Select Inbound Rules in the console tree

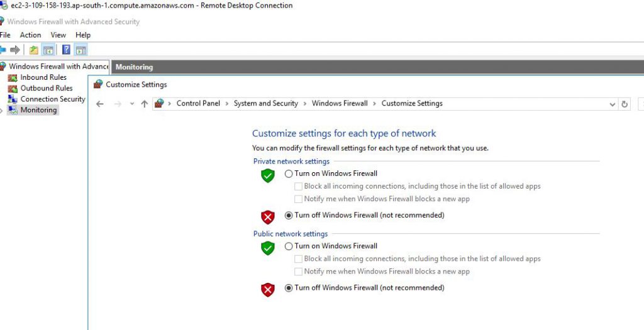coord(43,77)
